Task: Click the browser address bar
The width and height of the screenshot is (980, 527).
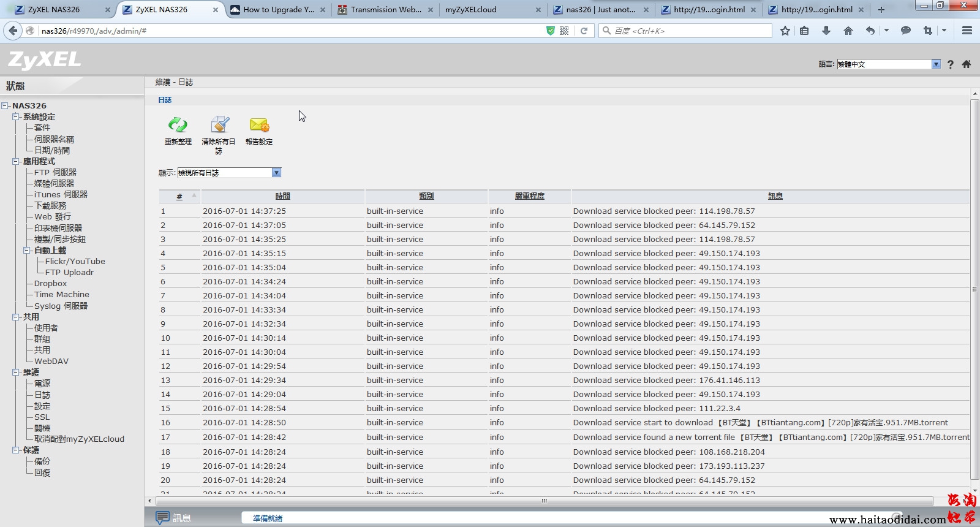Action: [x=288, y=31]
